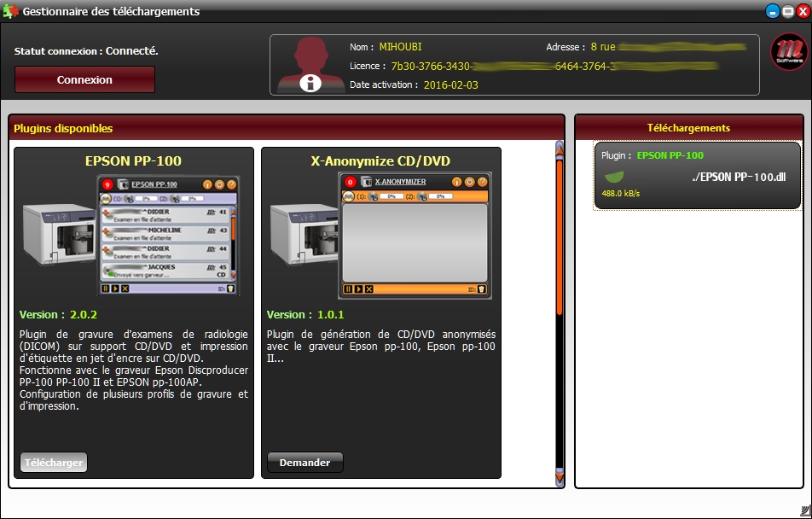Click the plugin list scrollbar down arrow
Screen dimensions: 812x519
(x=560, y=478)
